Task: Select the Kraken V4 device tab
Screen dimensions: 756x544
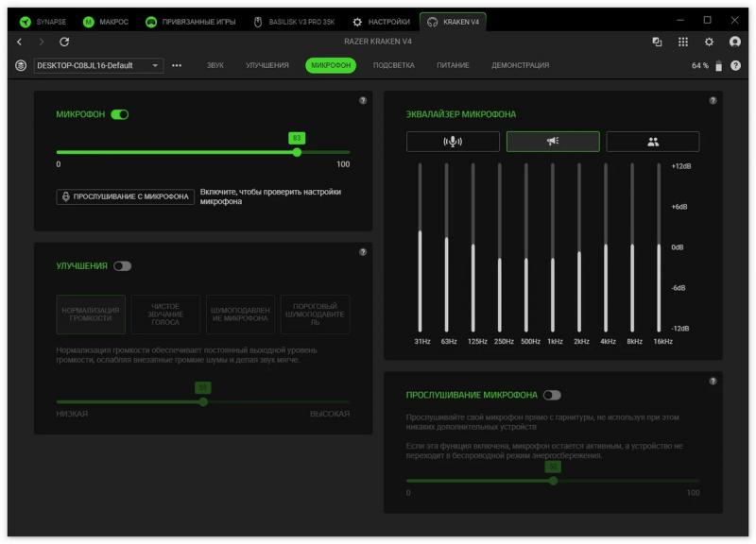Action: coord(454,22)
